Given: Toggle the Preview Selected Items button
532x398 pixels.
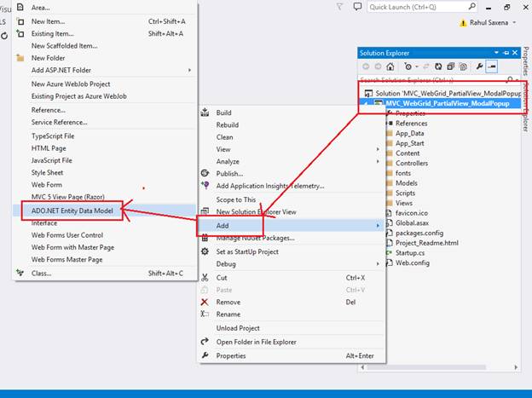Looking at the screenshot, I should [x=492, y=66].
